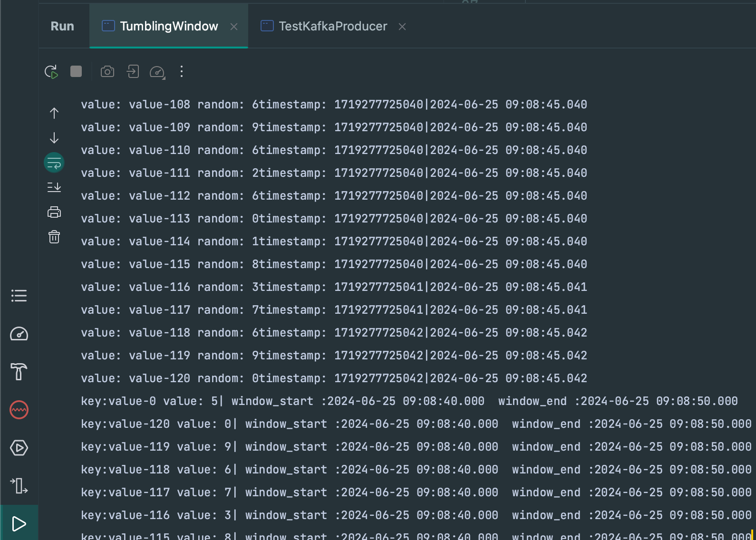The image size is (756, 540).
Task: Click the line 'key:value-118 value: 6|'
Action: (x=416, y=469)
